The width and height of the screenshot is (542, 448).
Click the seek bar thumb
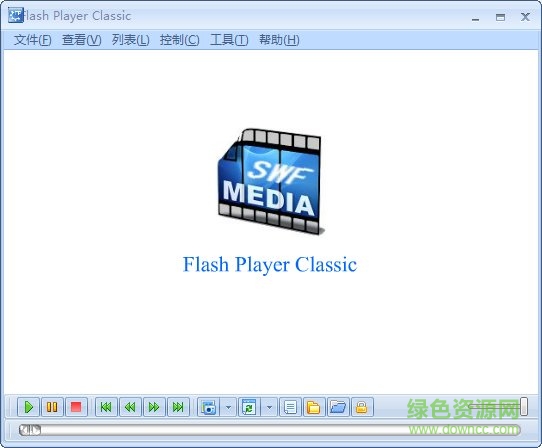[x=30, y=430]
